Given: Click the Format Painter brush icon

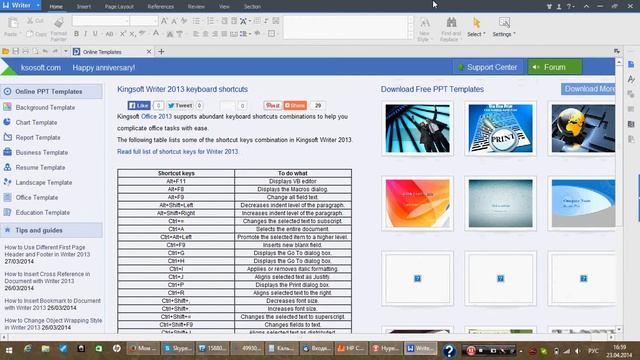Looking at the screenshot, I should coord(59,22).
